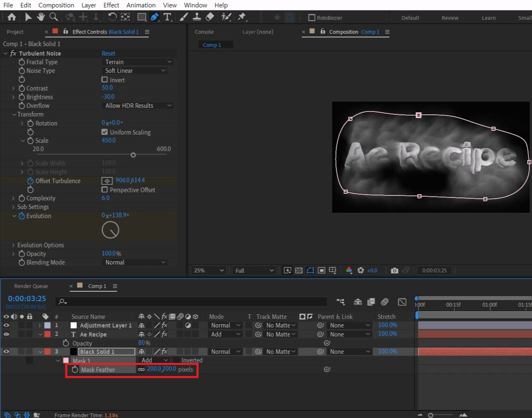
Task: Open the File menu
Action: [x=8, y=5]
